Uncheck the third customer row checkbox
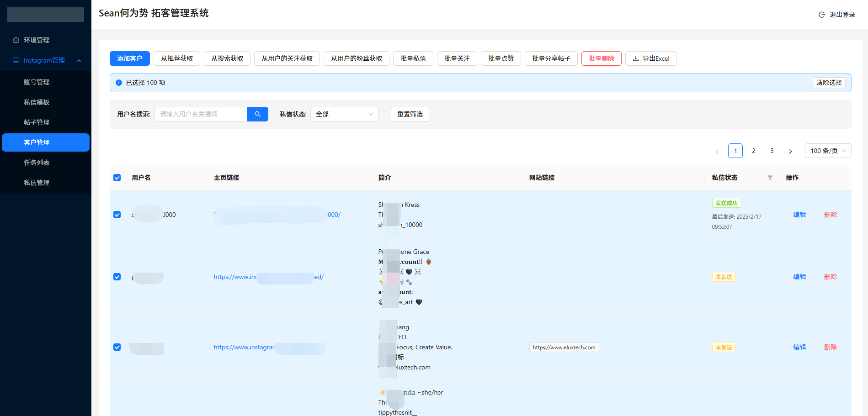The image size is (868, 416). (x=117, y=347)
